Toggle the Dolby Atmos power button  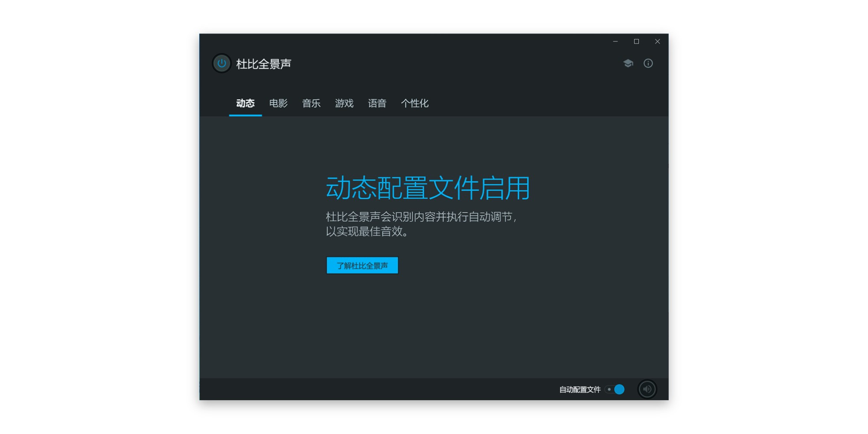pyautogui.click(x=221, y=63)
